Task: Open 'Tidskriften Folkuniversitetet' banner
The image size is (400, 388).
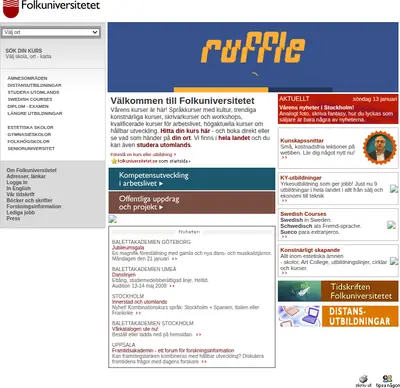Action: (x=338, y=291)
